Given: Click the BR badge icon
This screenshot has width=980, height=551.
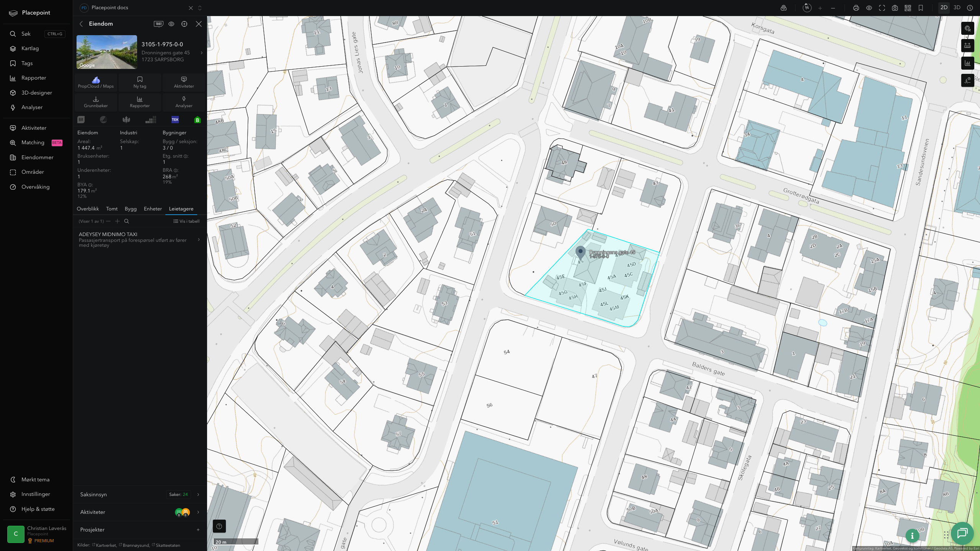Looking at the screenshot, I should pyautogui.click(x=81, y=120).
